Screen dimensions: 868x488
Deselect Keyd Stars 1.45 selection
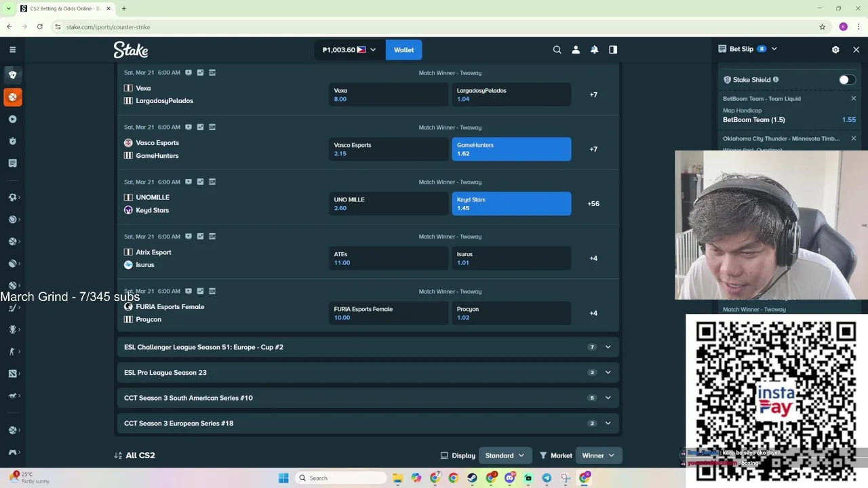(x=511, y=203)
